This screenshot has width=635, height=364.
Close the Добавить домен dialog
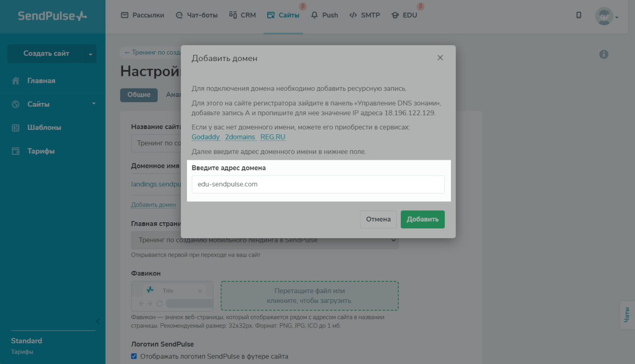coord(440,58)
